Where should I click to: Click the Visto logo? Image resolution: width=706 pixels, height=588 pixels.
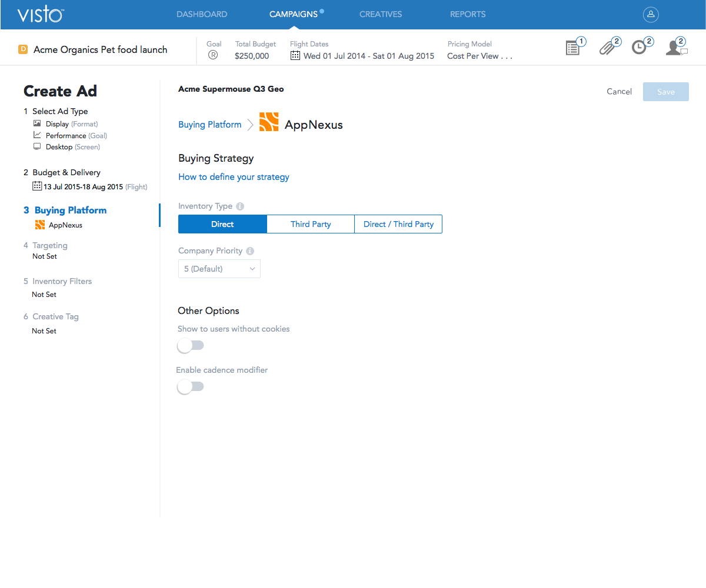pos(40,15)
